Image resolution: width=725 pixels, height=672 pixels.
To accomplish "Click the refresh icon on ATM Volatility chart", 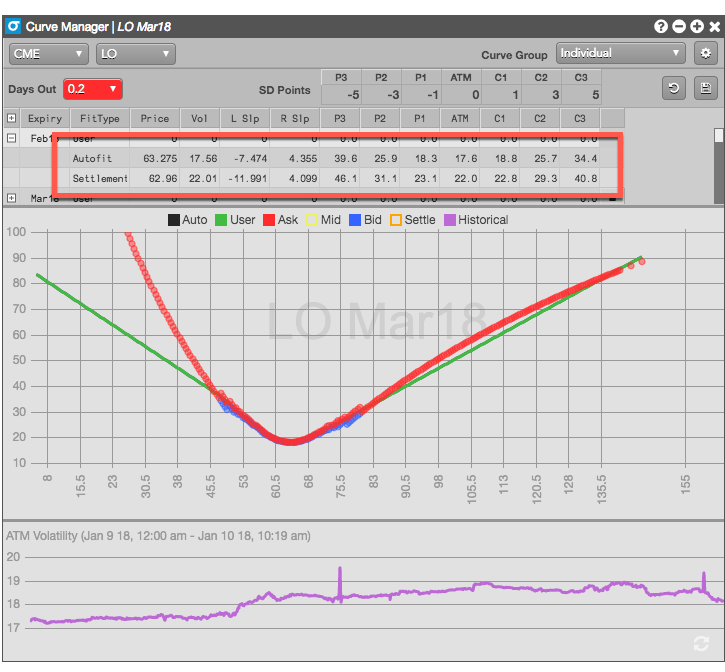I will tap(701, 643).
